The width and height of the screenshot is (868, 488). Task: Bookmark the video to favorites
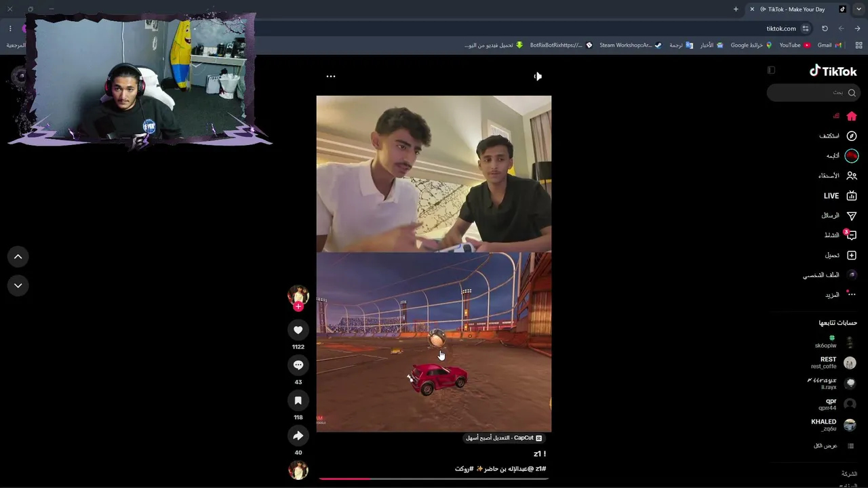(298, 401)
